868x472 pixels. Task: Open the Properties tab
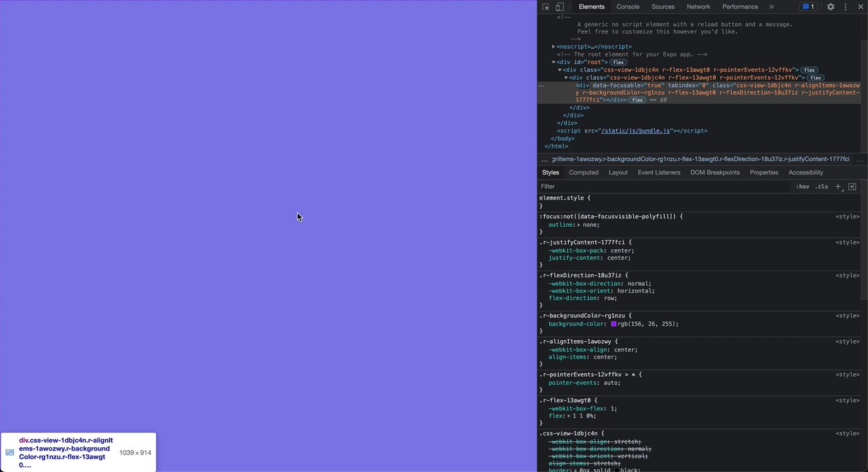pos(764,172)
